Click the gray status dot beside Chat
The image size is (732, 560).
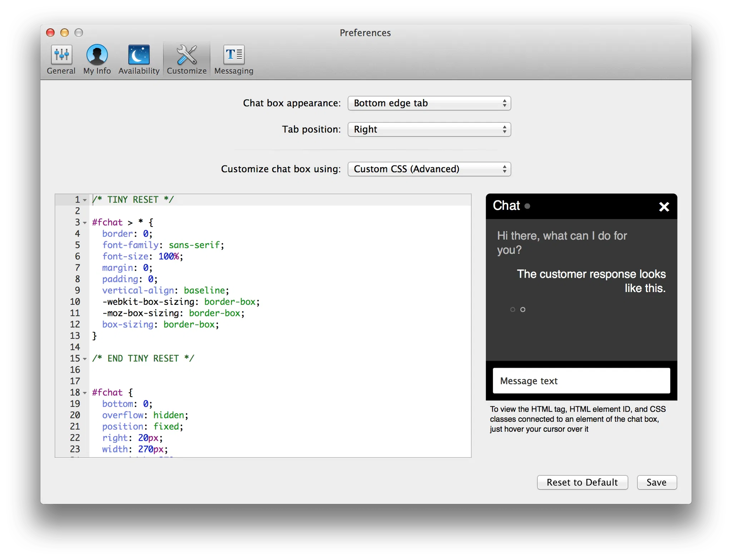click(x=527, y=206)
